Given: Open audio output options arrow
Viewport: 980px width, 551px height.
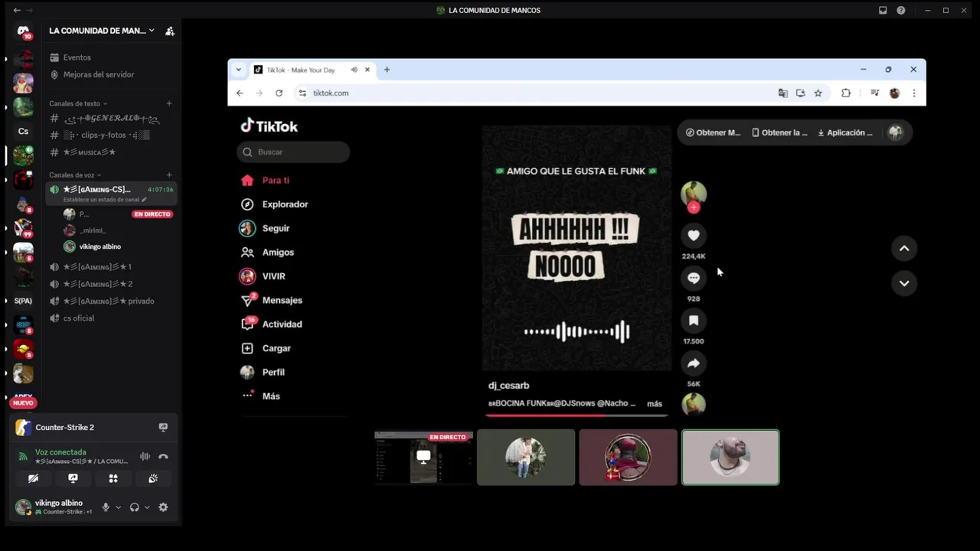Looking at the screenshot, I should (147, 507).
